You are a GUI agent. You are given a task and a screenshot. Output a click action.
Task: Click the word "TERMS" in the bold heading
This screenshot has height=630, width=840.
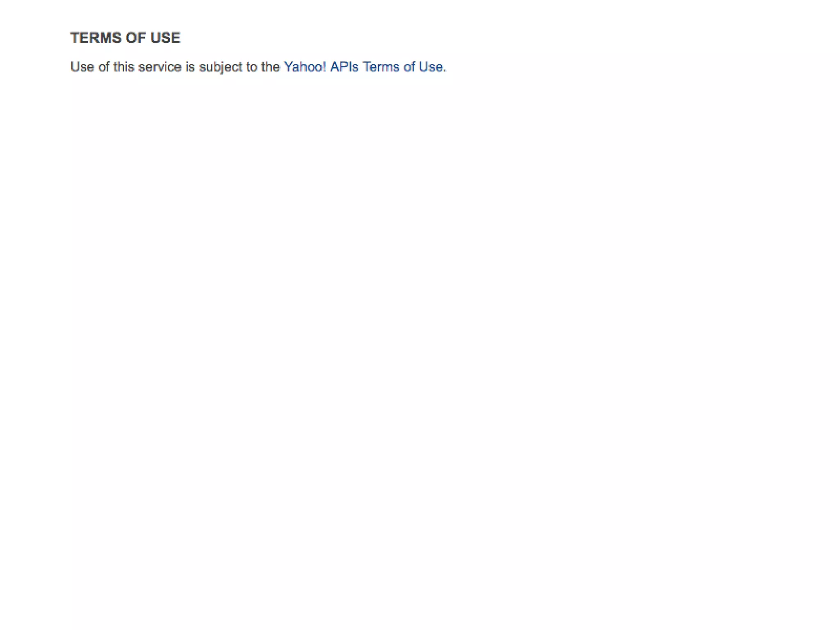pyautogui.click(x=96, y=38)
